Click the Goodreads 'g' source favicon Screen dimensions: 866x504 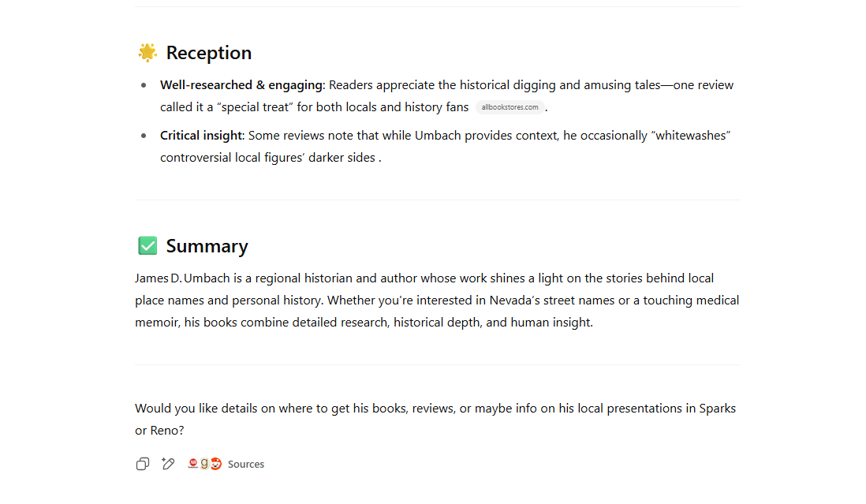coord(204,464)
